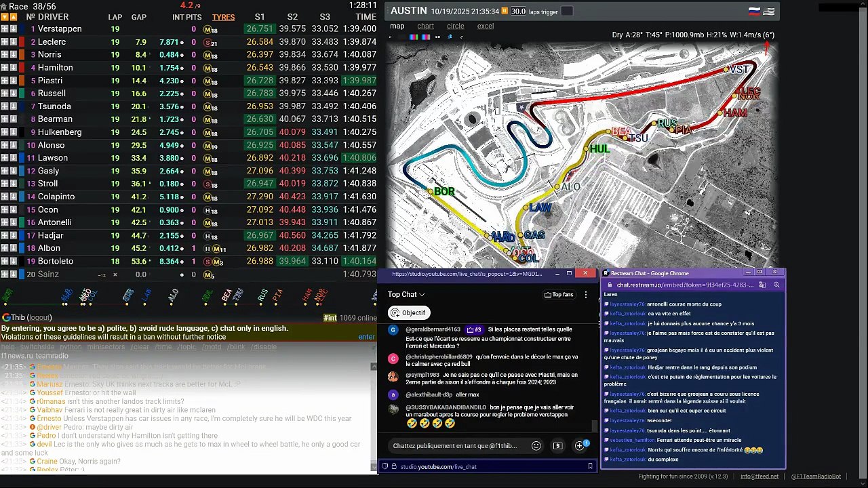The image size is (868, 488).
Task: Click the bookmark icon in YouTube chat address bar
Action: coord(590,466)
